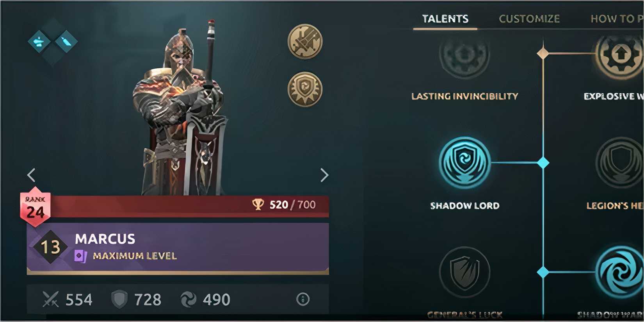Switch to the Customize tab
Image resolution: width=644 pixels, height=322 pixels.
[x=529, y=19]
